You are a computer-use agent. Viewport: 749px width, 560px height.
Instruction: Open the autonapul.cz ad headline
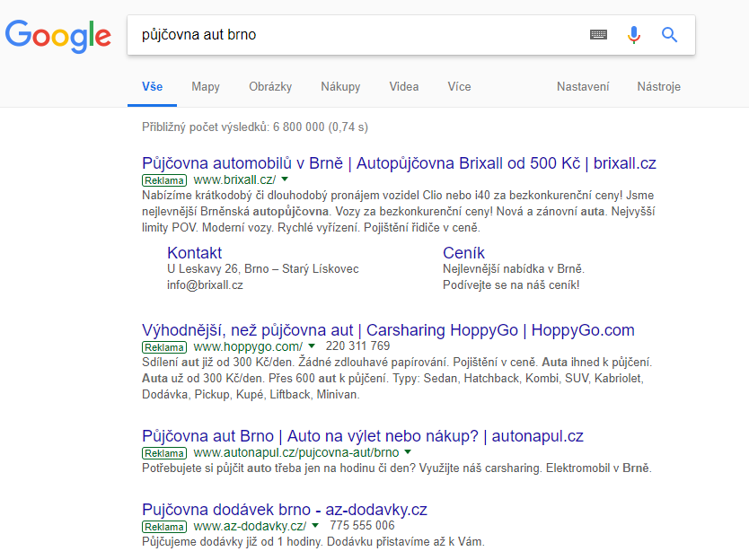click(363, 436)
